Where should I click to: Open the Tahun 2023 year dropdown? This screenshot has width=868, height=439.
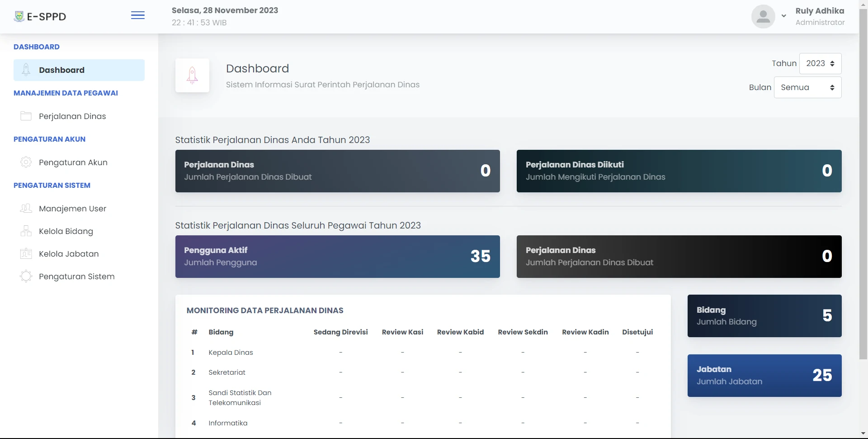[820, 64]
